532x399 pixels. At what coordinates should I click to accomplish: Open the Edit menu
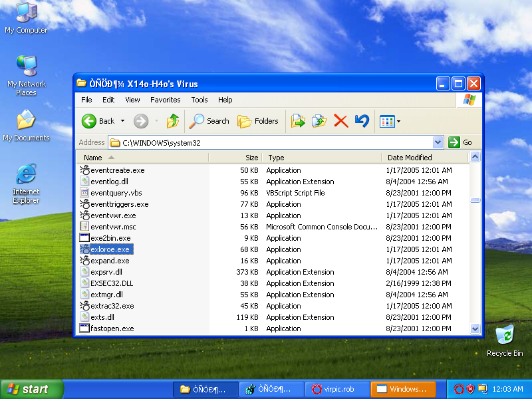(108, 100)
